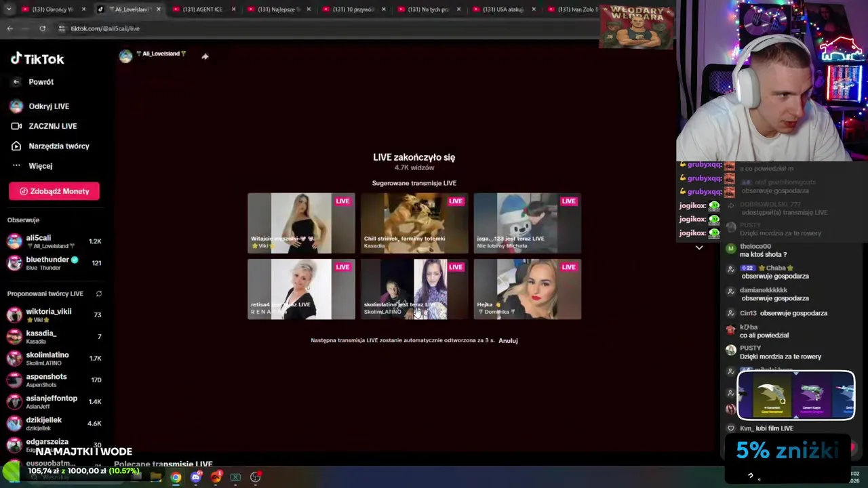Screen dimensions: 868x488
Task: Click the 'co ali powiedzial' chat message
Action: tap(764, 335)
